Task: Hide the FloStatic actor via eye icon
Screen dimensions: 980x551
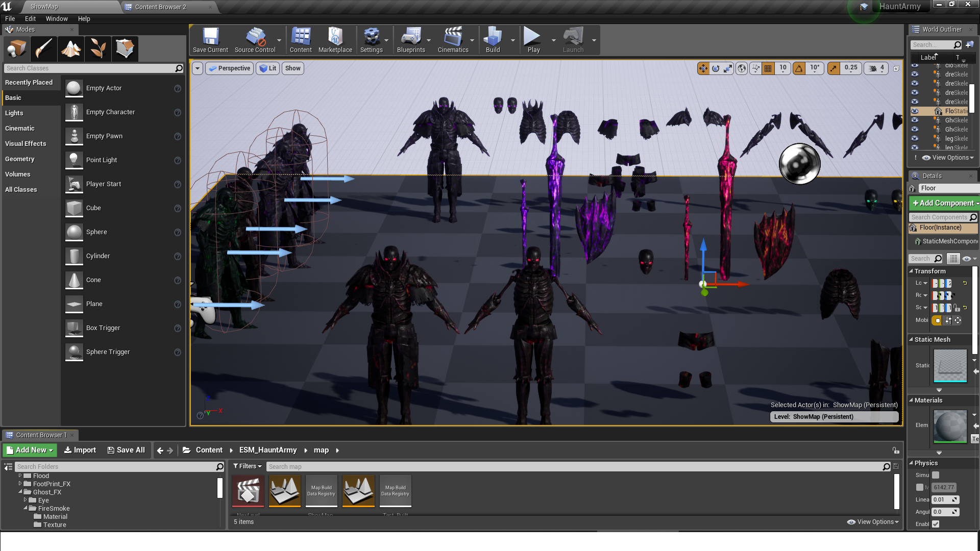Action: (915, 111)
